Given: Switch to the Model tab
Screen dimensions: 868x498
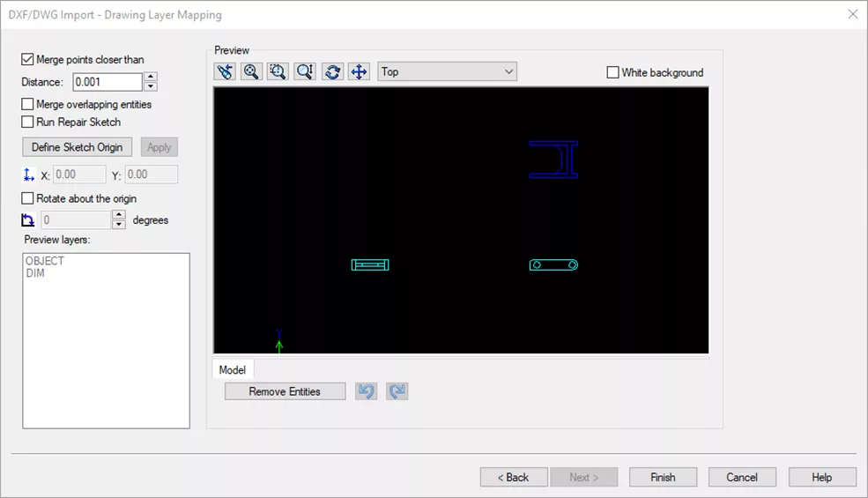Looking at the screenshot, I should (x=232, y=370).
